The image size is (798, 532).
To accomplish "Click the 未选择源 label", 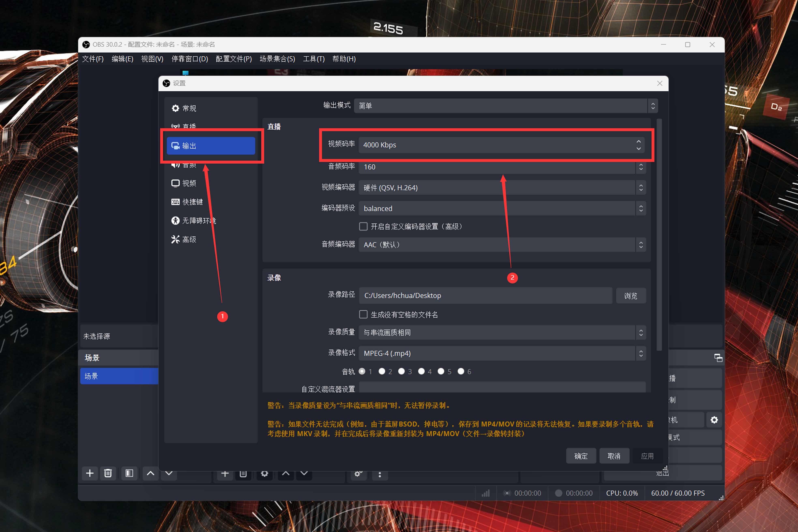I will [97, 336].
